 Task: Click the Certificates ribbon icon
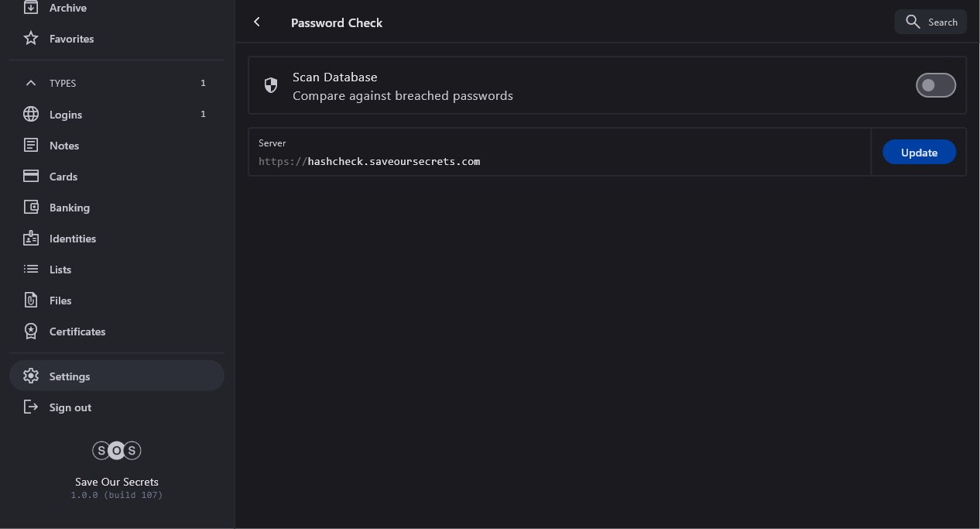coord(31,331)
